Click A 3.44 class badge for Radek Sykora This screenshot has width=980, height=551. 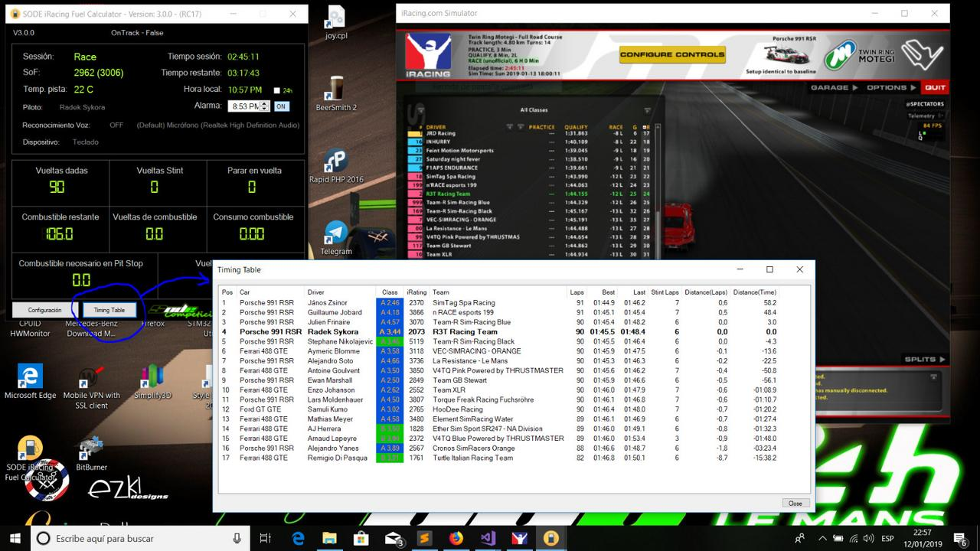tap(390, 332)
